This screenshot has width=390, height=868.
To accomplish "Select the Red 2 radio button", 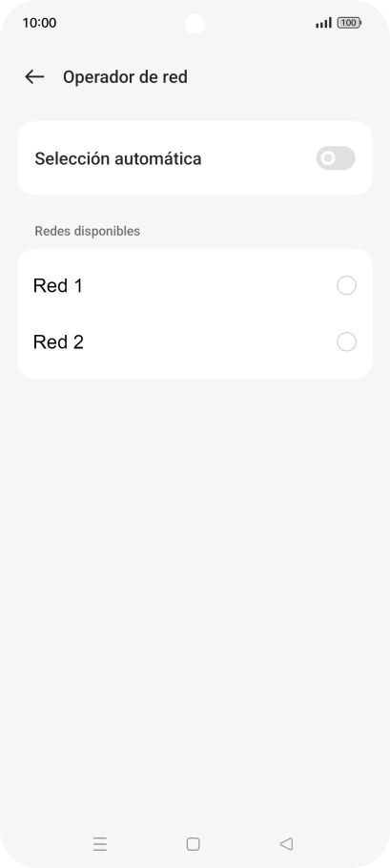I will pyautogui.click(x=346, y=342).
